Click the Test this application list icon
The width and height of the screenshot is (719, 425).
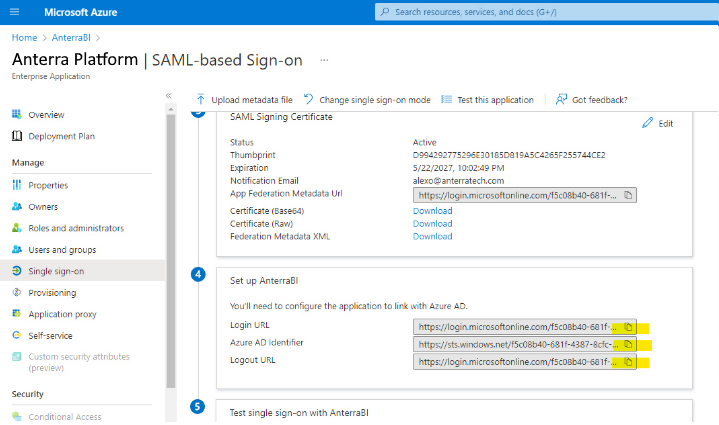click(446, 99)
